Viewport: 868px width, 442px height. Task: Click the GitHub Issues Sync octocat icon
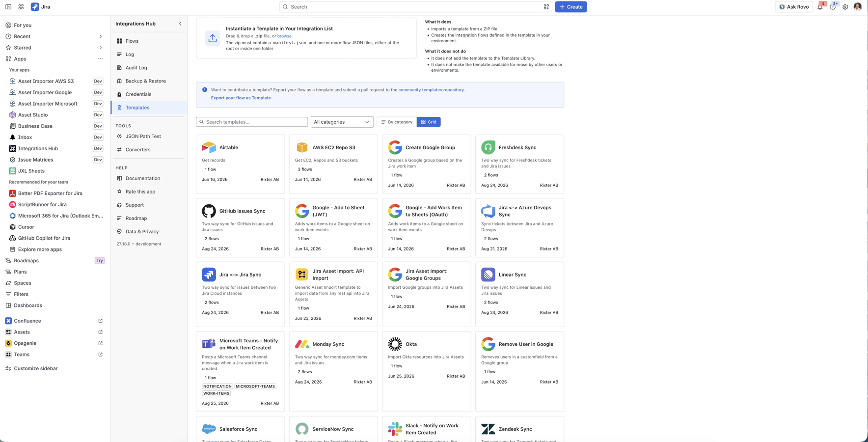click(209, 211)
